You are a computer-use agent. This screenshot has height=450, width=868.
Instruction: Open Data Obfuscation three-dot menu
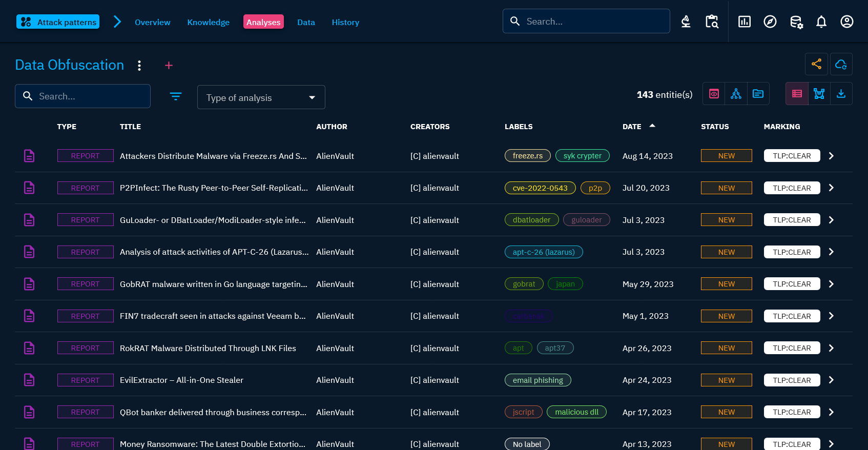point(139,65)
